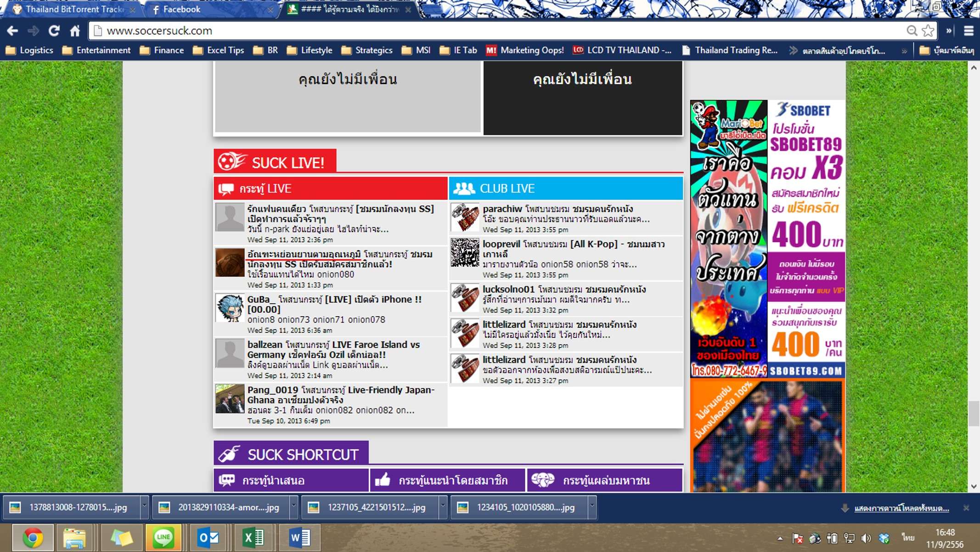Expand dropdown for 1378813008 download item

tap(144, 507)
